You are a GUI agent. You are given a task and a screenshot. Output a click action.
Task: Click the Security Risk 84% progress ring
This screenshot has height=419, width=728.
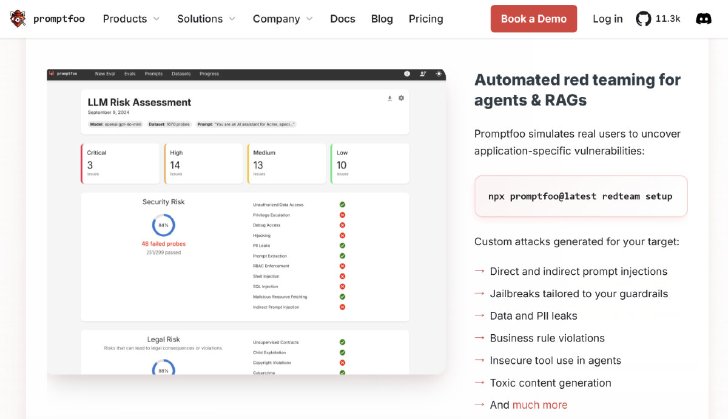coord(163,225)
